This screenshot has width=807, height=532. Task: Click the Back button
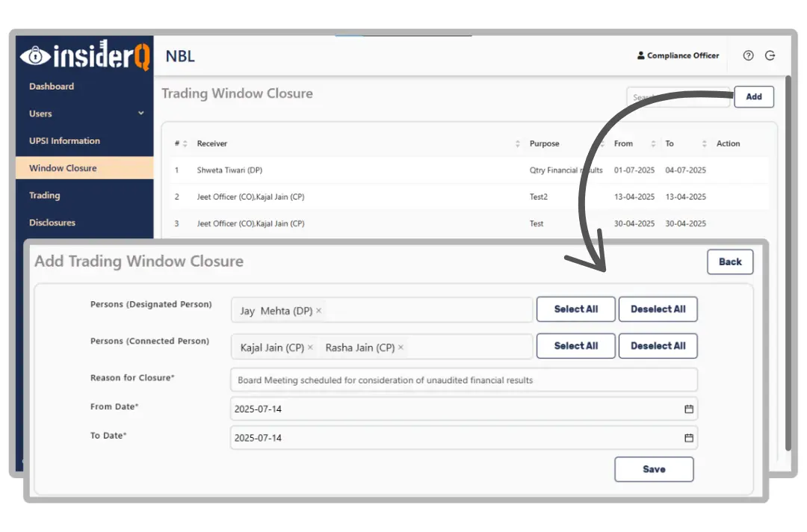(x=730, y=262)
